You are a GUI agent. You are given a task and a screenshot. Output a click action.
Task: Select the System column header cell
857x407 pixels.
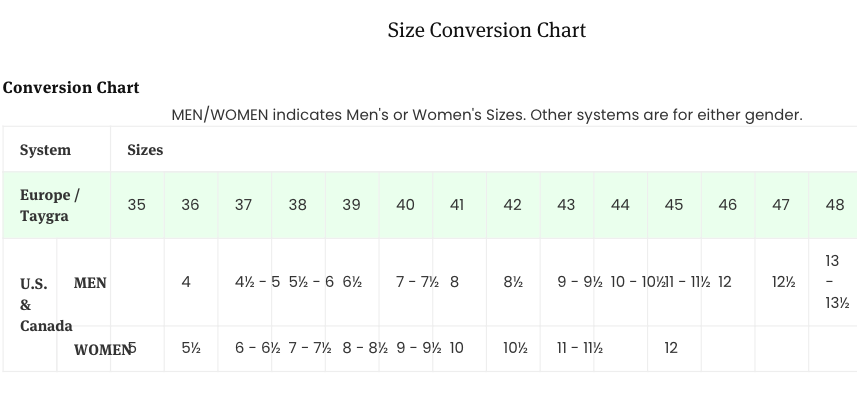coord(46,150)
